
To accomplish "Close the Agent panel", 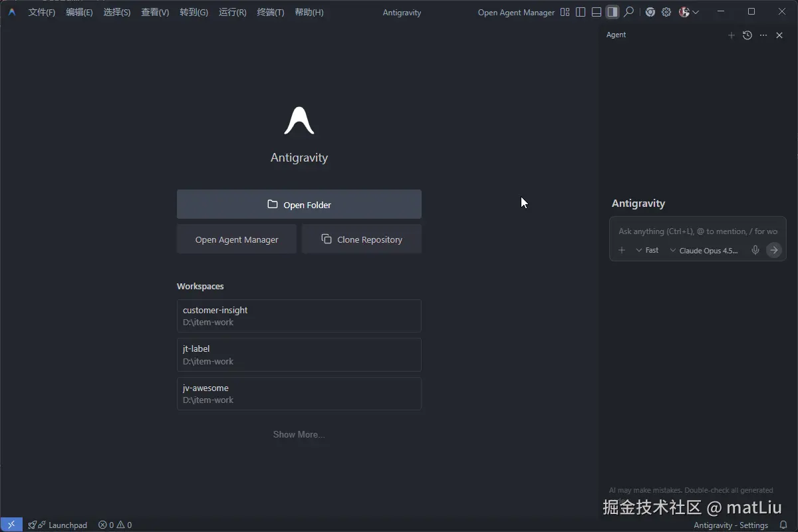I will (x=779, y=35).
